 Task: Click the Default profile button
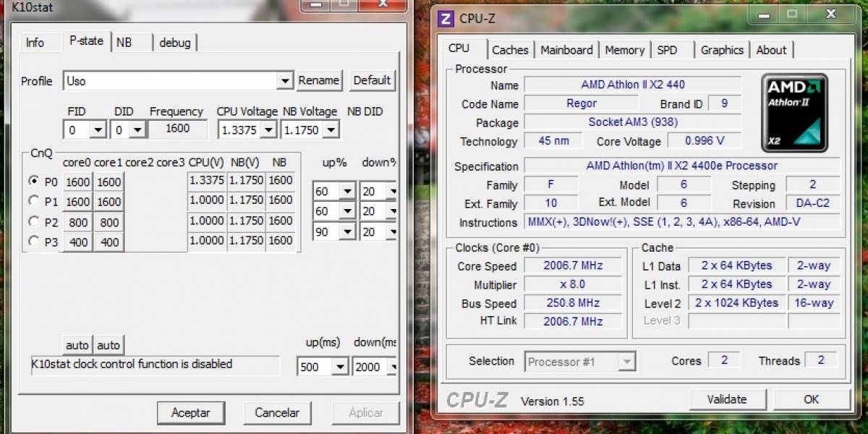pyautogui.click(x=372, y=80)
